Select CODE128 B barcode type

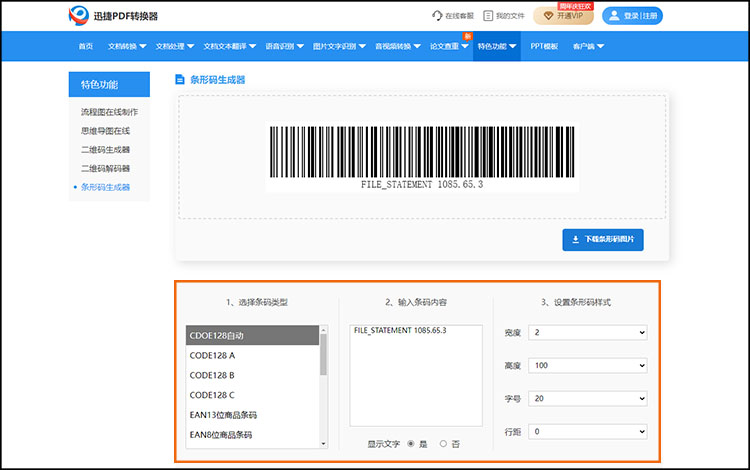(252, 375)
